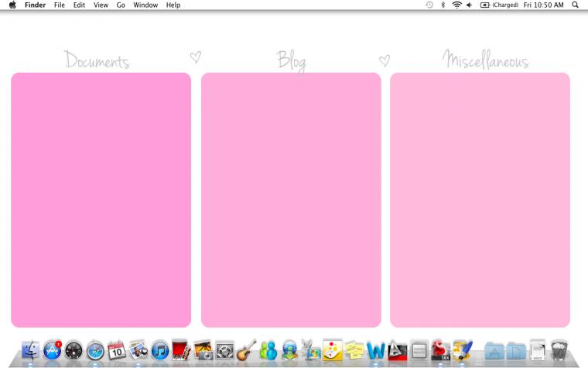This screenshot has width=588, height=368.
Task: Open System Preferences gear icon
Action: point(225,351)
